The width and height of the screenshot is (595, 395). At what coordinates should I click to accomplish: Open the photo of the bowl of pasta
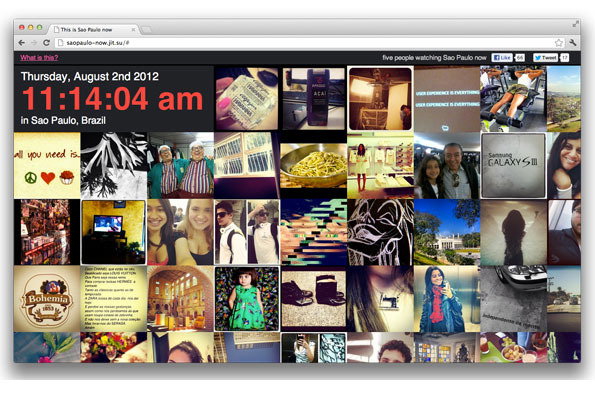tap(313, 165)
